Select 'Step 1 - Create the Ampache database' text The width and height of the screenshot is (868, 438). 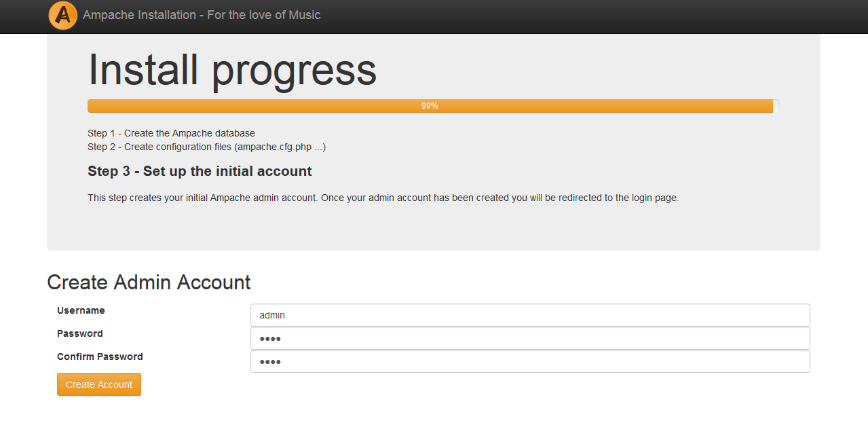171,133
